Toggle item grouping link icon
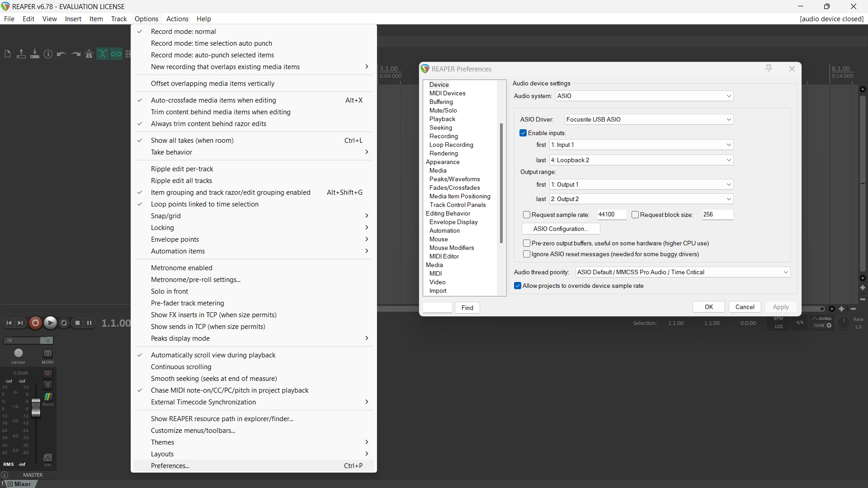Screen dimensions: 868x488 pos(116,54)
